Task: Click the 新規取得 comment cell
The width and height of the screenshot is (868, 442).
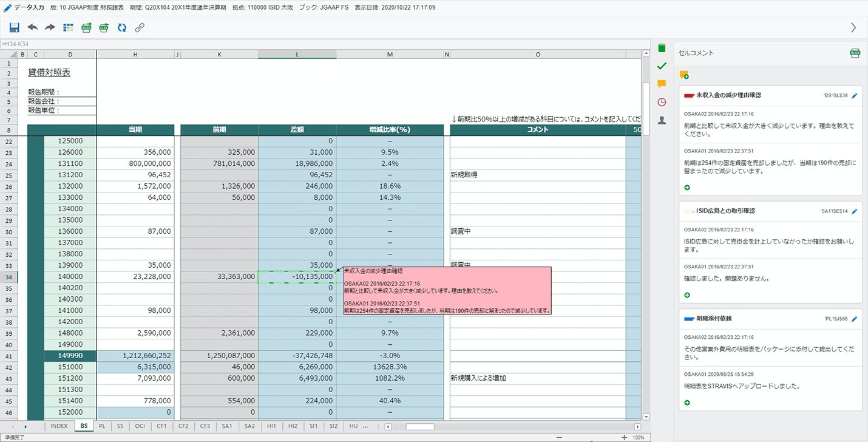Action: pyautogui.click(x=538, y=175)
